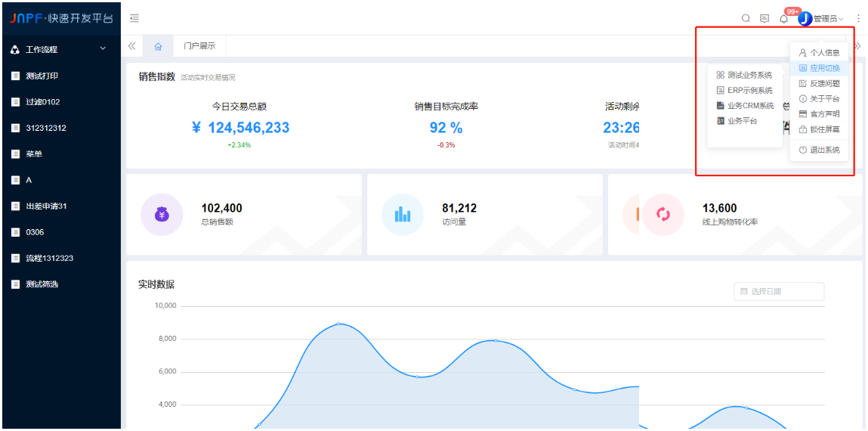The height and width of the screenshot is (431, 868).
Task: Open the 测试筛选 sidebar item
Action: [61, 284]
